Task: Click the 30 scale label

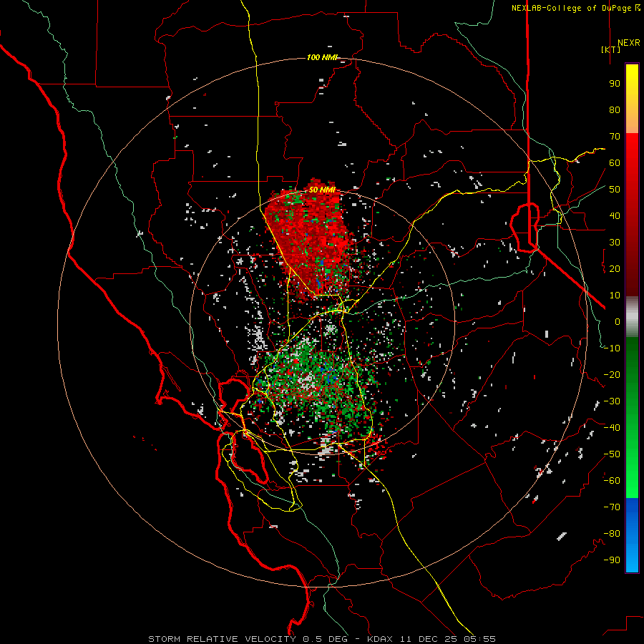Action: pos(615,243)
